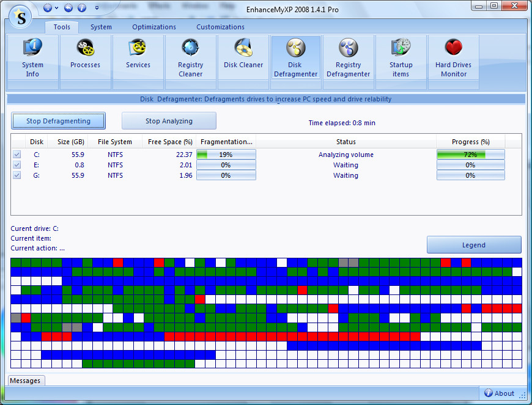Click the 'Time elapsed: 0:8 min' text
This screenshot has height=405, width=532.
pos(342,123)
